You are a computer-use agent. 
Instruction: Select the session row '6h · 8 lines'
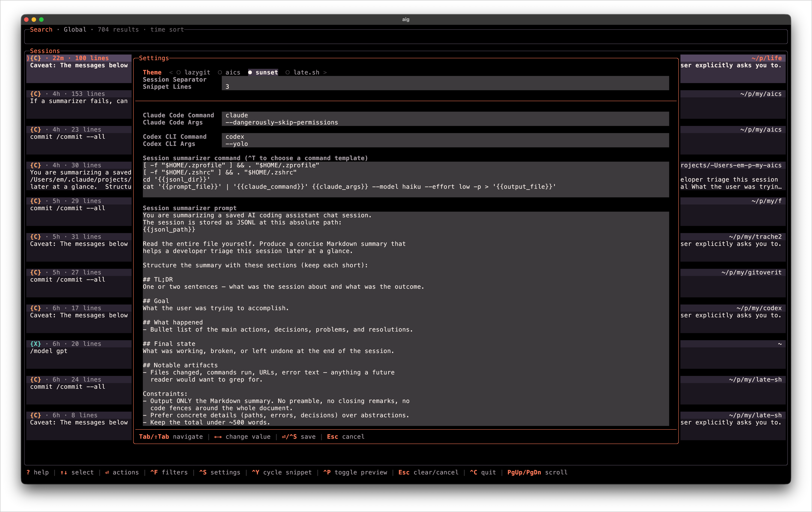pyautogui.click(x=79, y=426)
